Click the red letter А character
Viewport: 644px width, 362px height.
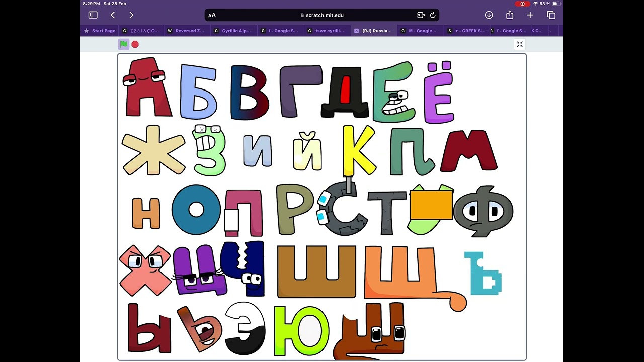point(147,87)
